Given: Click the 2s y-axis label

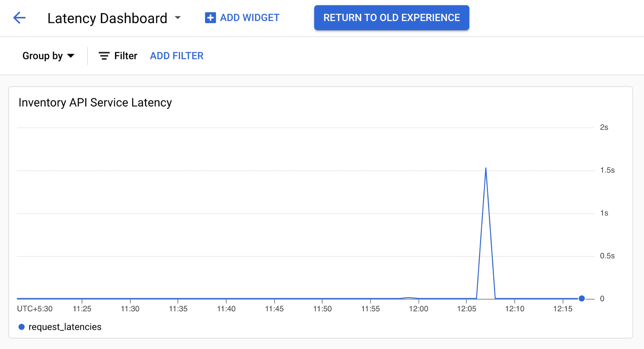Looking at the screenshot, I should point(604,128).
